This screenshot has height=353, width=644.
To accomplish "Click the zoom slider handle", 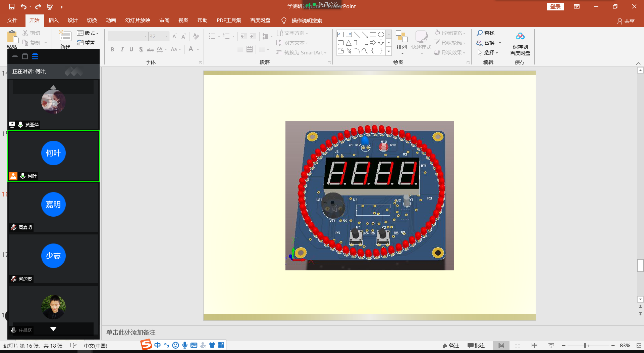I will pyautogui.click(x=585, y=346).
